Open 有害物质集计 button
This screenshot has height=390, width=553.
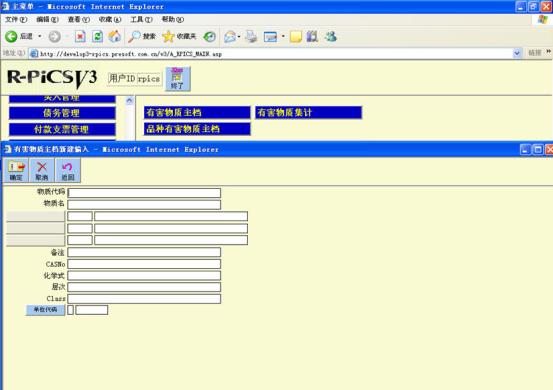click(x=309, y=112)
